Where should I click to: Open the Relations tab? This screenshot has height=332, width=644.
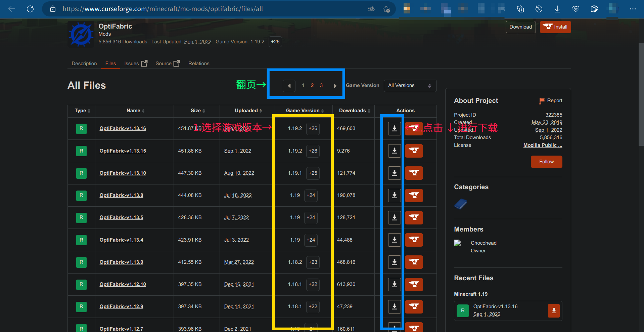tap(198, 64)
